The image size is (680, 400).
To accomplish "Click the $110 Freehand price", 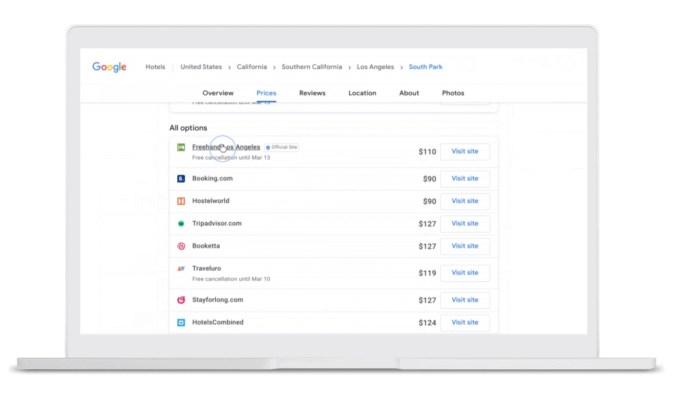I will coord(427,152).
